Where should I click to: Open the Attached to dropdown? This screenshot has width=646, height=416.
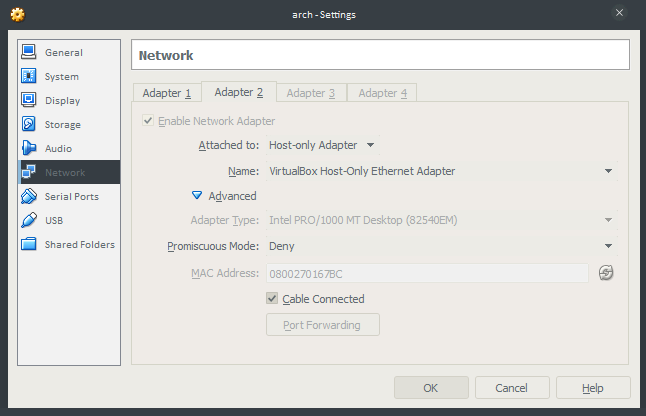[322, 145]
